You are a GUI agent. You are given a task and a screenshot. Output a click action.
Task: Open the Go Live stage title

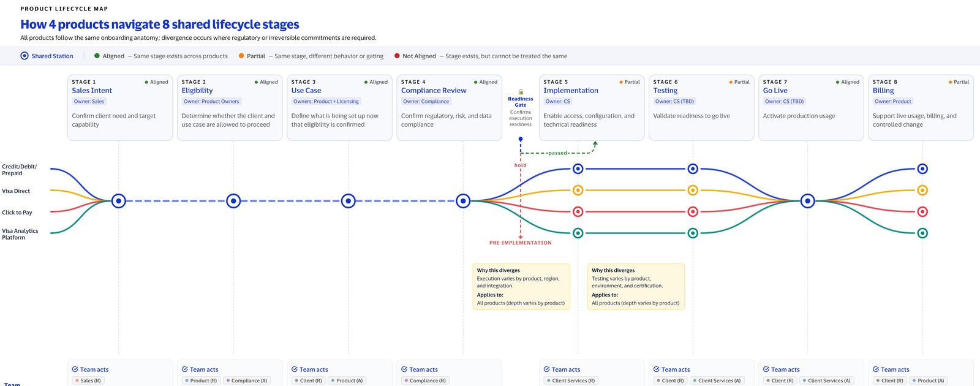tap(775, 91)
